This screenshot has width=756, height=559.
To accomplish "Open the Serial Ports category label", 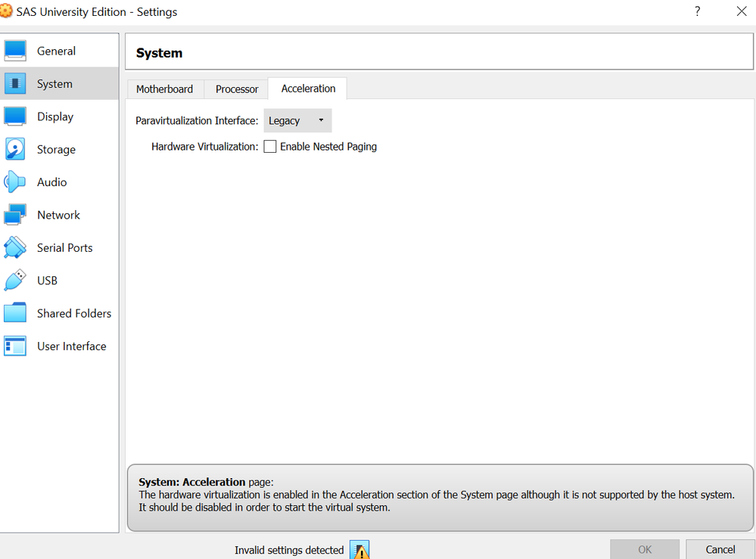I will (65, 247).
